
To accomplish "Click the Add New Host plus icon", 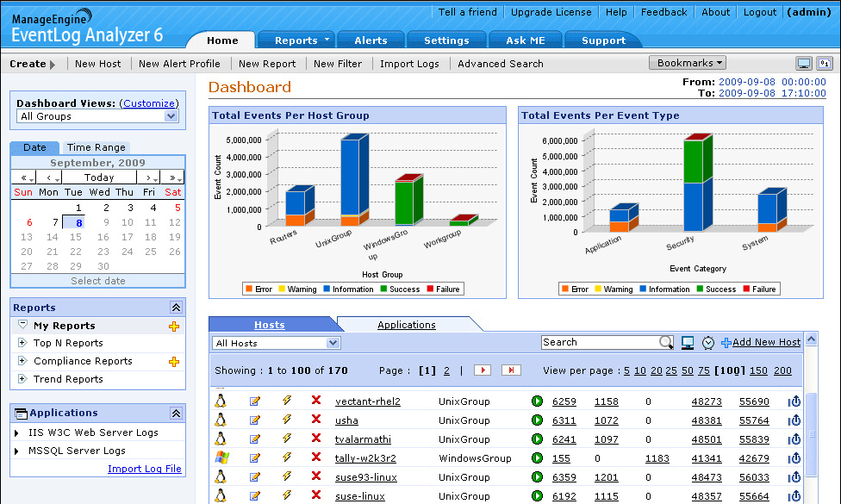I will click(x=726, y=342).
